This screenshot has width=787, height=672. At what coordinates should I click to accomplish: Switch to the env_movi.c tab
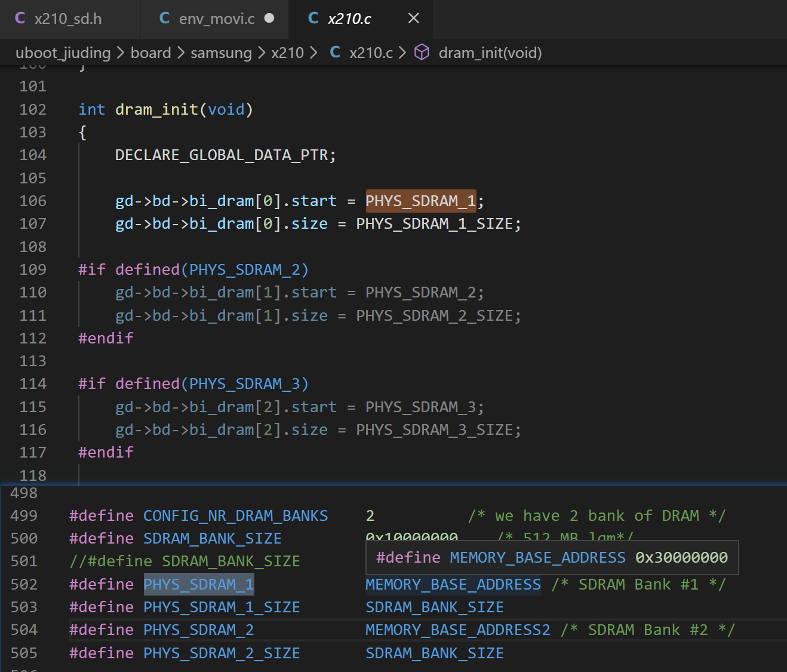pyautogui.click(x=216, y=19)
